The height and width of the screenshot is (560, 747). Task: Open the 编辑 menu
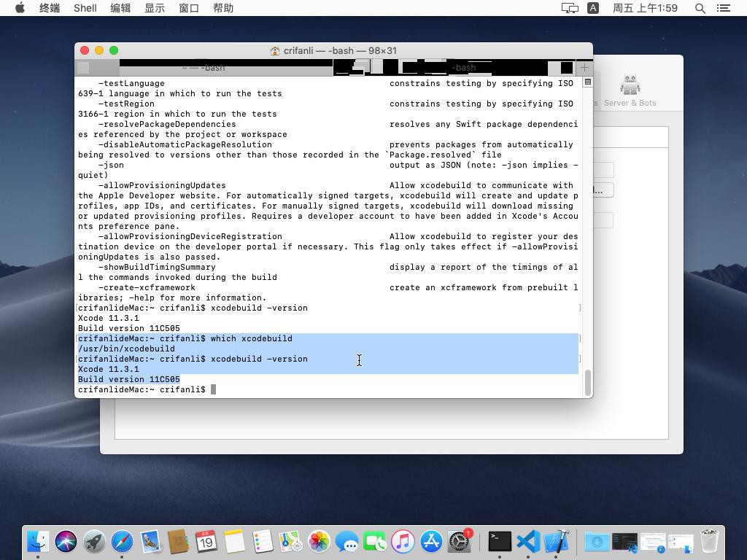point(120,8)
